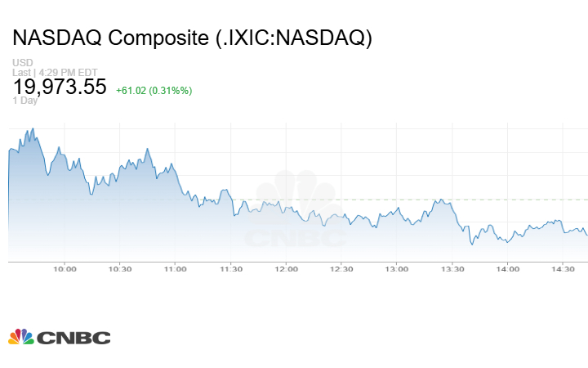
Task: Click the green dashed previous-close line
Action: 523,200
